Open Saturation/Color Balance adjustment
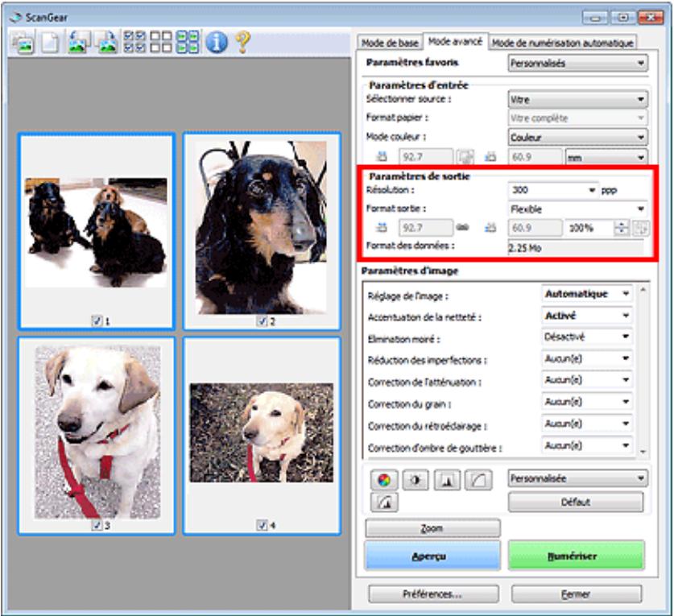 point(384,480)
